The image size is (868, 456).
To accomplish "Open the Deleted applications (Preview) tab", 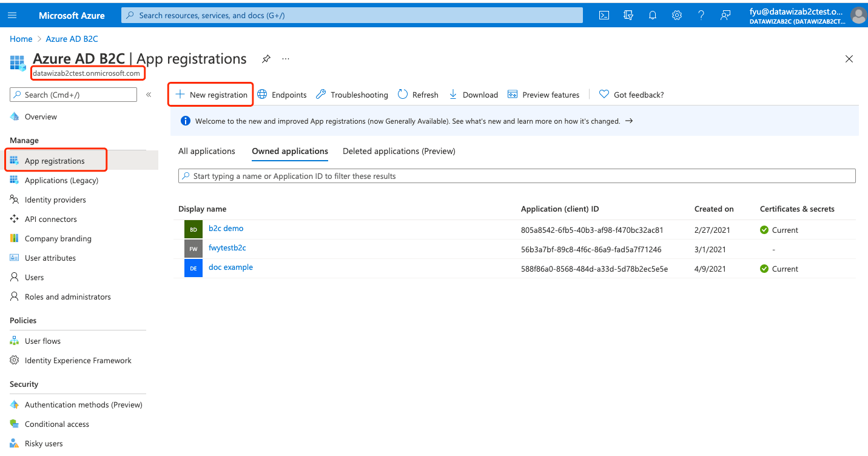I will (x=399, y=151).
